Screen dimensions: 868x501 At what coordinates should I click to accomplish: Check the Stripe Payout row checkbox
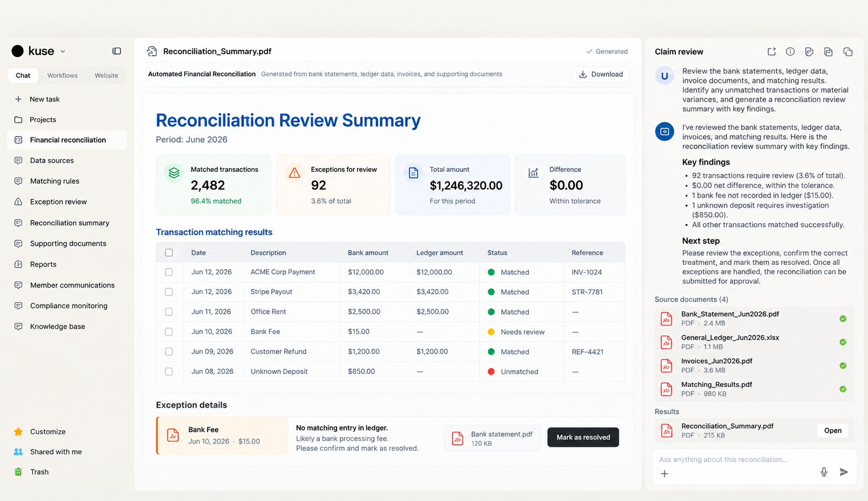(x=169, y=292)
